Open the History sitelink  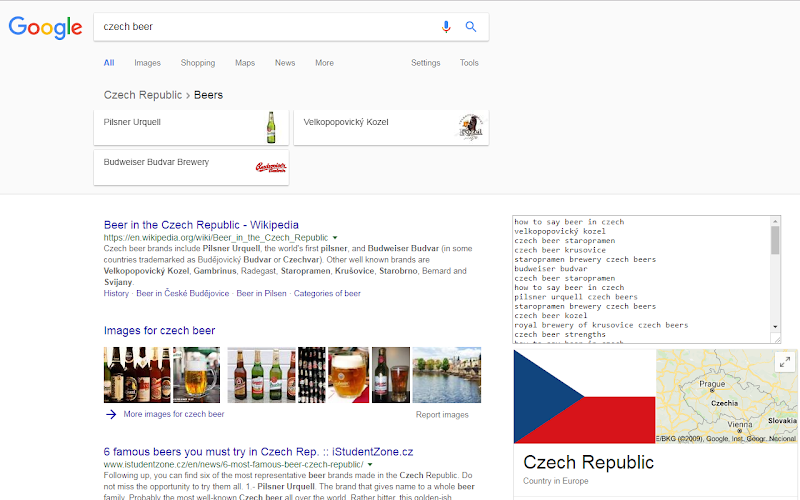pyautogui.click(x=116, y=293)
